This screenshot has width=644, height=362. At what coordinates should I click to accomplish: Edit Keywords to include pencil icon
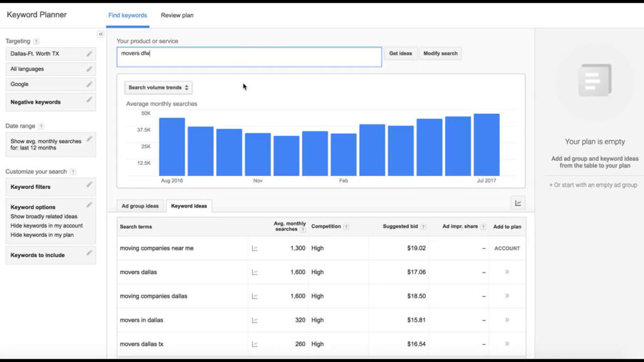[89, 253]
